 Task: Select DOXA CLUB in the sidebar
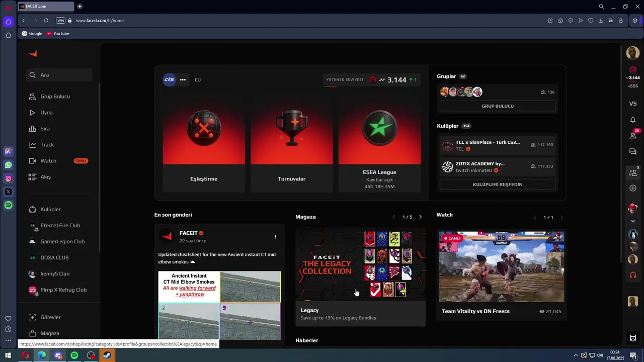pos(54,257)
